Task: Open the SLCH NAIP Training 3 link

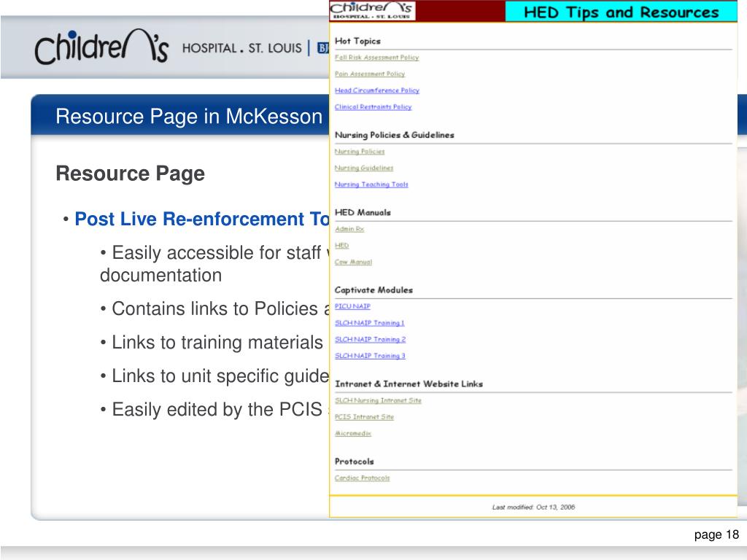Action: [x=370, y=356]
